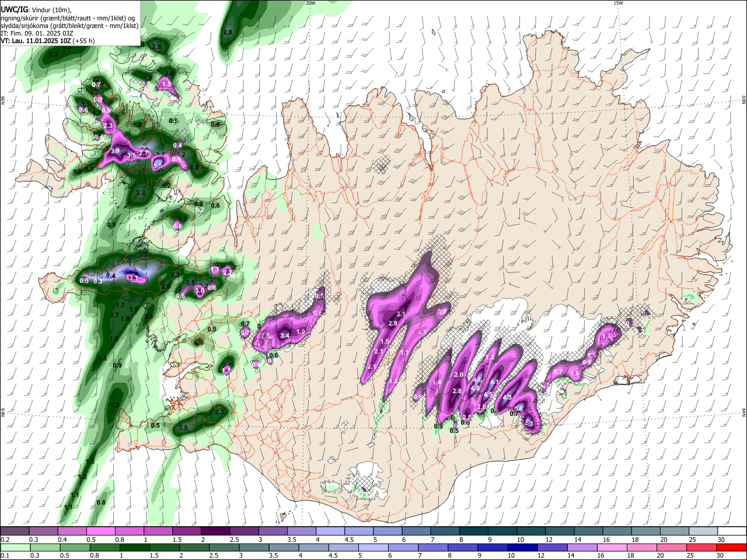The image size is (747, 560).
Task: Select darkest purple snow swatch between 2 and 2.5
Action: tap(215, 531)
